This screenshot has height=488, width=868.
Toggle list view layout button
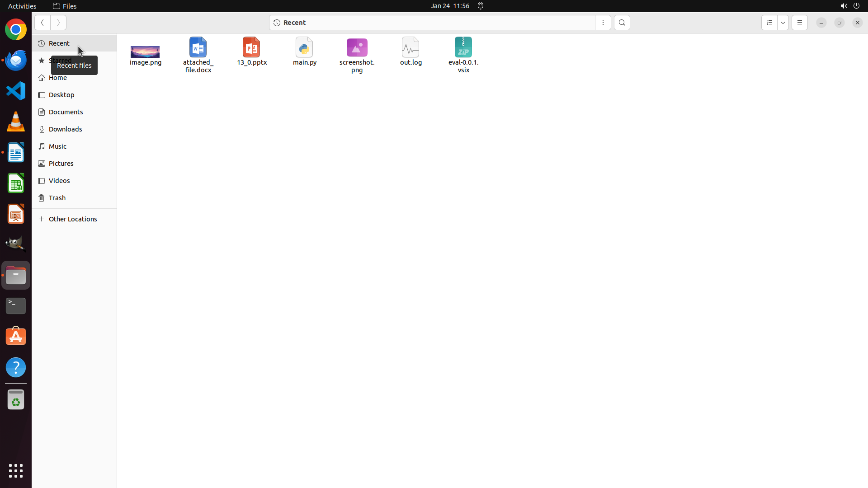point(769,23)
